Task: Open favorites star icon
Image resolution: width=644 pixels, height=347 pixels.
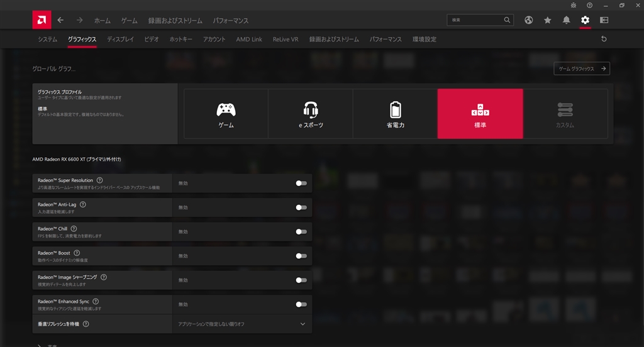Action: click(548, 20)
